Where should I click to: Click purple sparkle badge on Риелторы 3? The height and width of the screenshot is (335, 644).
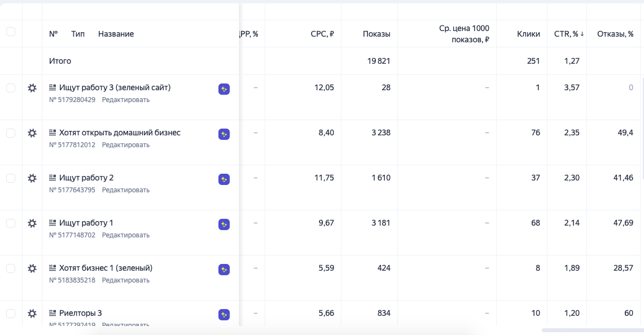click(224, 315)
